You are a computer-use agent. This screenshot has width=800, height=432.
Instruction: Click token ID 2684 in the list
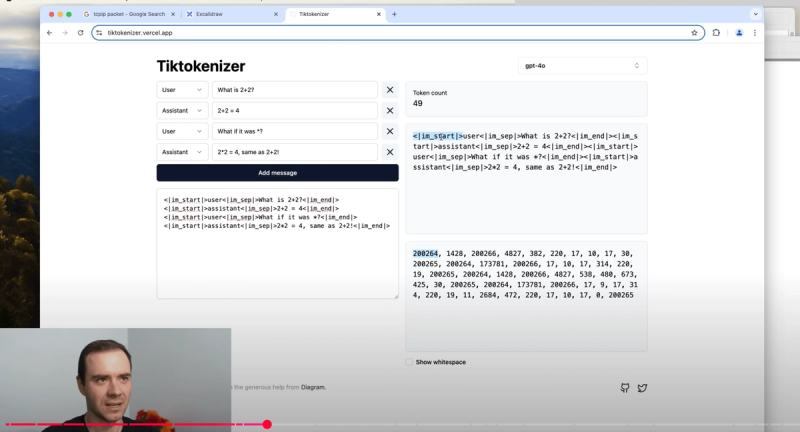click(488, 295)
